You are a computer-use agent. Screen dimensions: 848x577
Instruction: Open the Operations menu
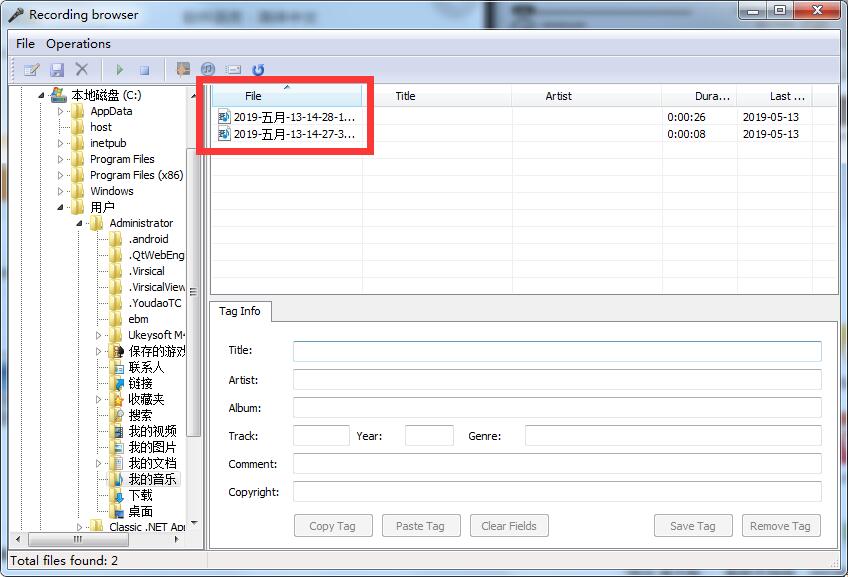tap(78, 43)
